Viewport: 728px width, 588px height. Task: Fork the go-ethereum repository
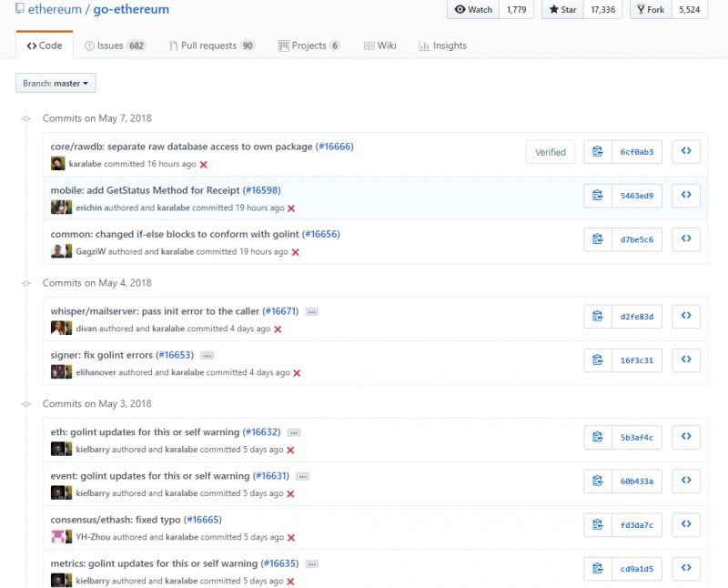[x=651, y=9]
